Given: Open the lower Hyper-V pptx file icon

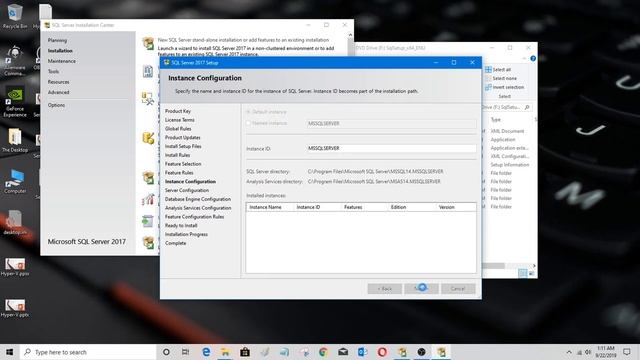Looking at the screenshot, I should pyautogui.click(x=15, y=309).
